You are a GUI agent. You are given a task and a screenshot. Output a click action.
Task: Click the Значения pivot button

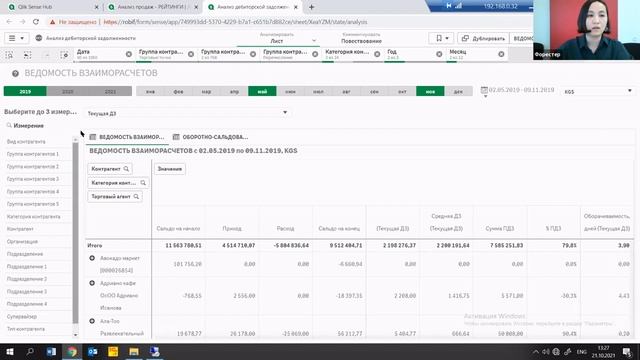[170, 169]
